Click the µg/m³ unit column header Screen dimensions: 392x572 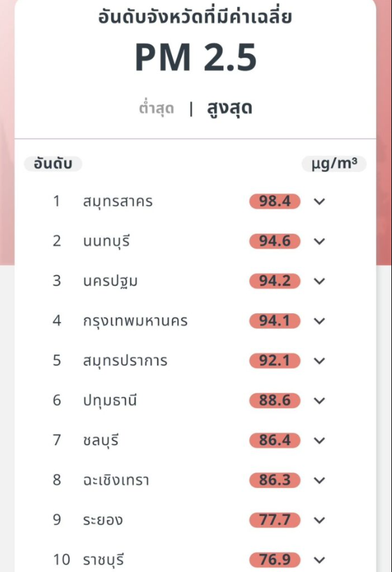pyautogui.click(x=334, y=164)
